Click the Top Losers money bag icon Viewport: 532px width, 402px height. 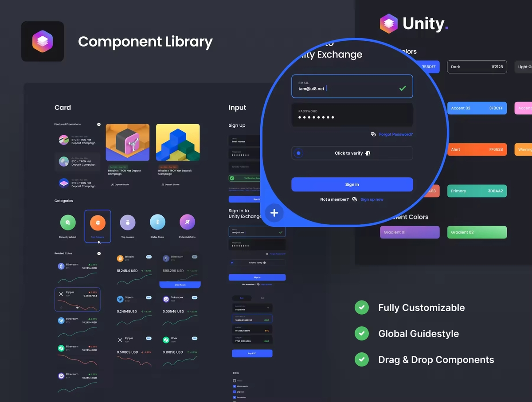coord(128,222)
